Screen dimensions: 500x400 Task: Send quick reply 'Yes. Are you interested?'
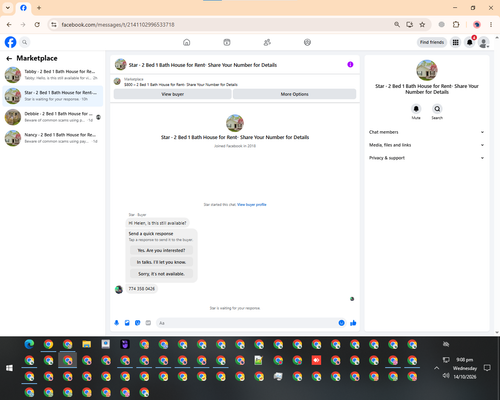pyautogui.click(x=161, y=250)
